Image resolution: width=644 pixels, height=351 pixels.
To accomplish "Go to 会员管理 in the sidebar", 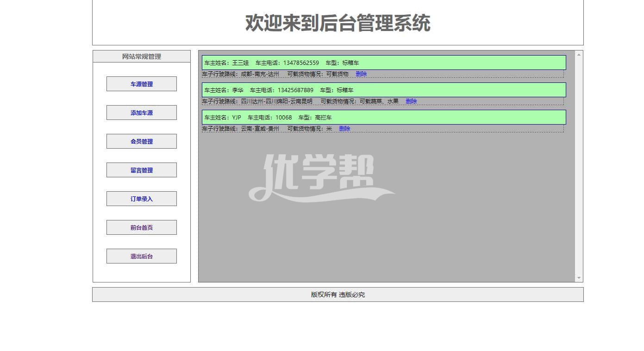I will (x=141, y=141).
